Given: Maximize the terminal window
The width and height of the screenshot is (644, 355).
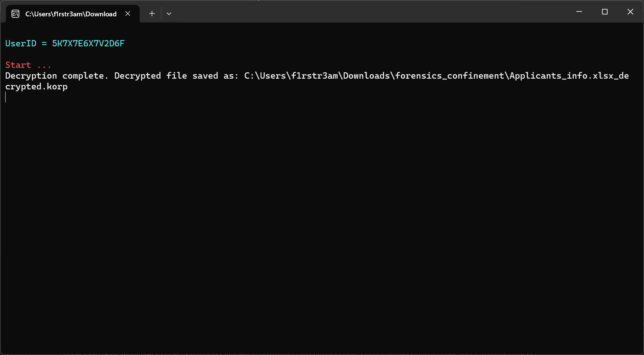Looking at the screenshot, I should (605, 12).
